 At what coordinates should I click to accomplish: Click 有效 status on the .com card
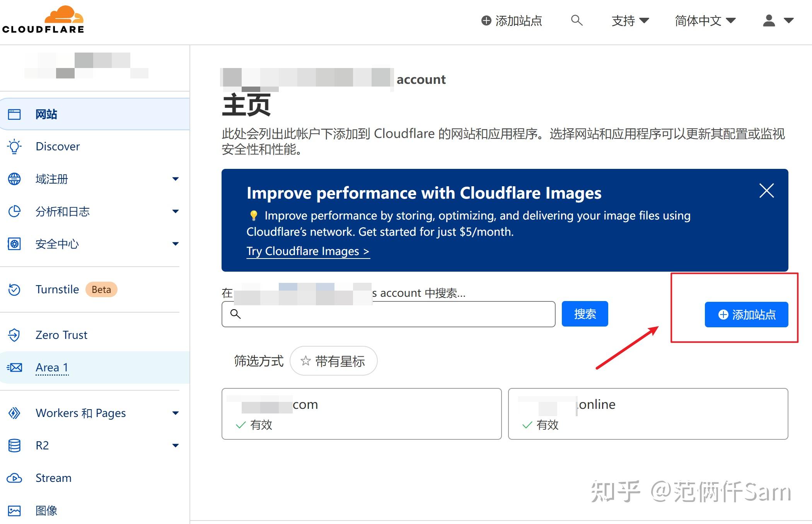pos(261,425)
